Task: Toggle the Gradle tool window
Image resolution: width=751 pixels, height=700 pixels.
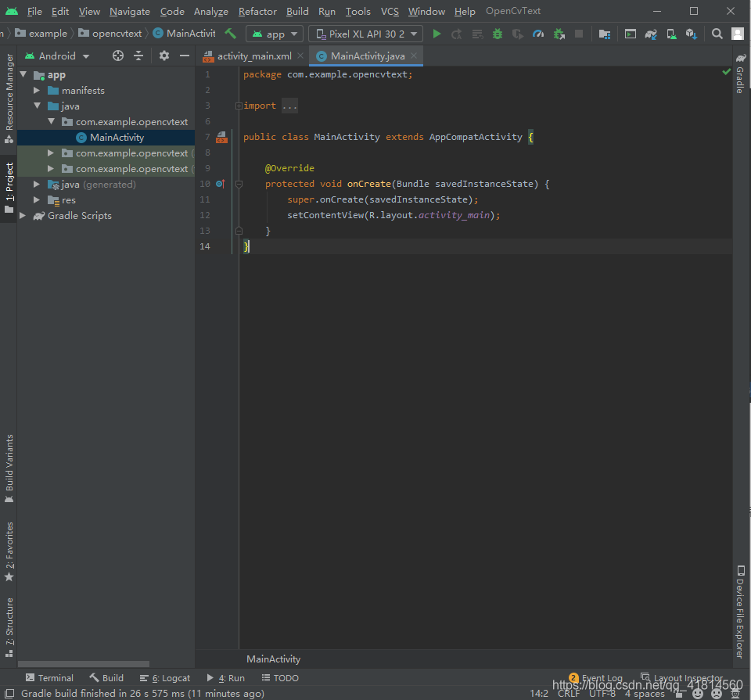Action: coord(741,77)
